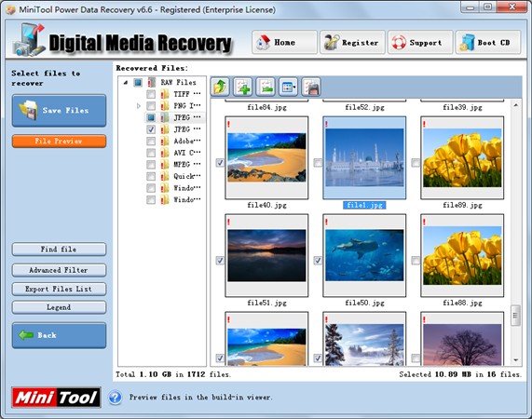Open the Legend
The height and width of the screenshot is (419, 532).
click(59, 307)
